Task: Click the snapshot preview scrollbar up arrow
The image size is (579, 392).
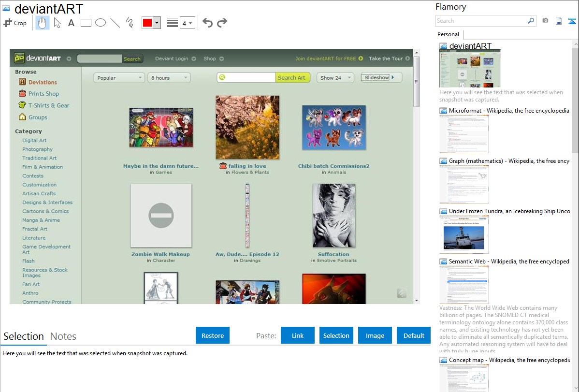Action: pyautogui.click(x=417, y=53)
